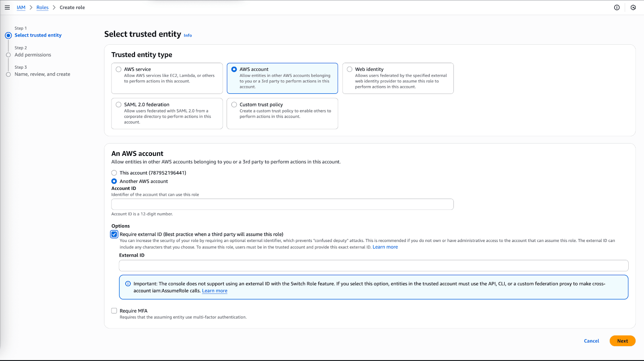The image size is (644, 361).
Task: Open the Info help panel top right
Action: pos(617,7)
